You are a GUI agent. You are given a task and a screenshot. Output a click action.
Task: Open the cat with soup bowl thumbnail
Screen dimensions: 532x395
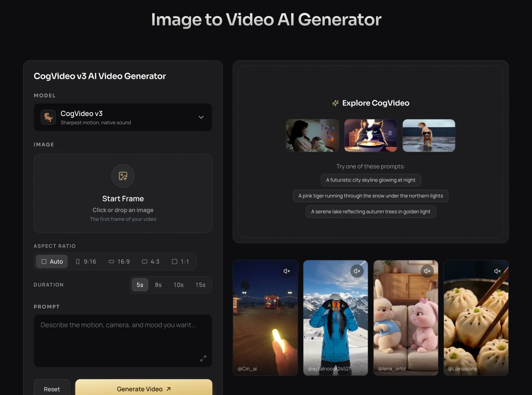pos(371,136)
